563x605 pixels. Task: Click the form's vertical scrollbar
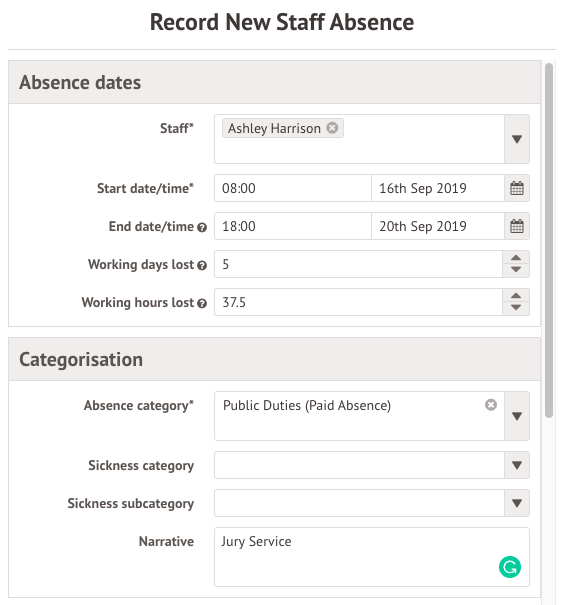click(x=549, y=240)
